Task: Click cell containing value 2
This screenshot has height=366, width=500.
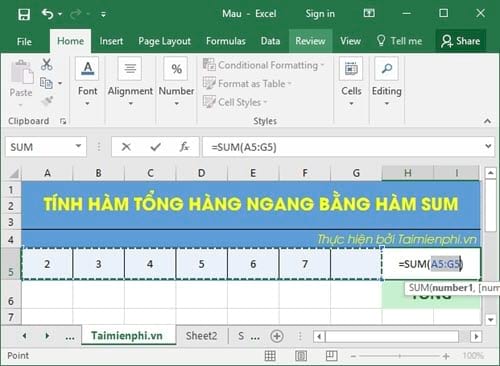Action: click(x=47, y=264)
